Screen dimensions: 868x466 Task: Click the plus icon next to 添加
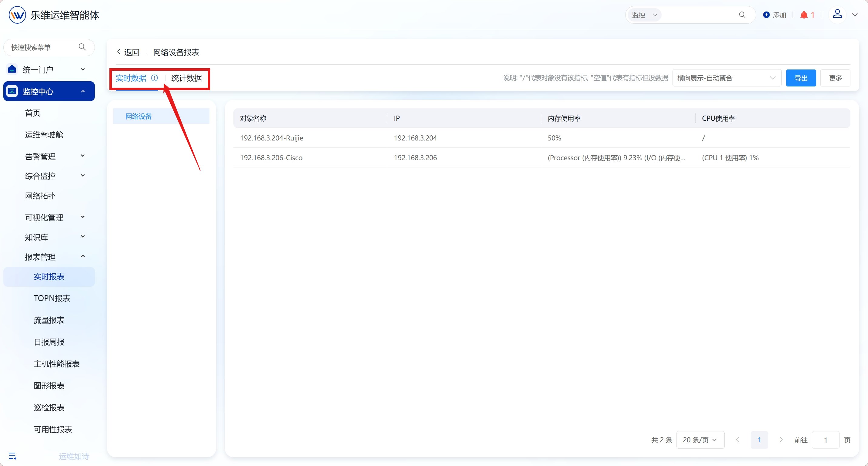(x=766, y=15)
